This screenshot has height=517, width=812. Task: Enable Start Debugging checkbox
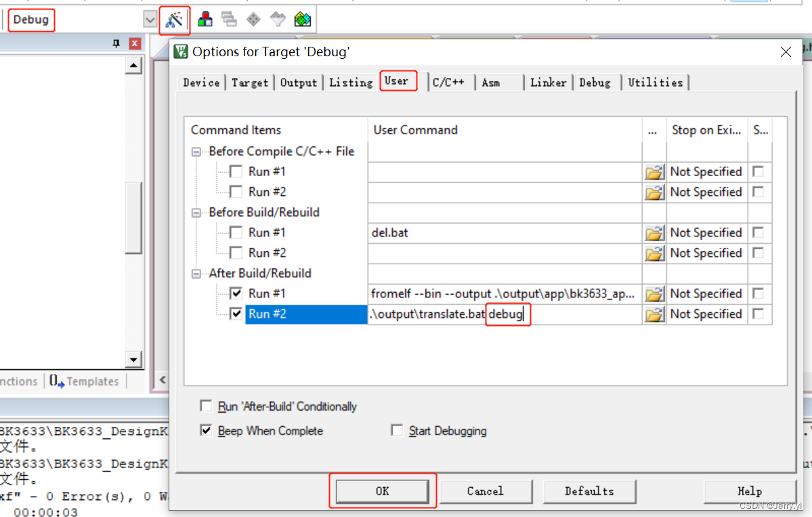pyautogui.click(x=398, y=430)
